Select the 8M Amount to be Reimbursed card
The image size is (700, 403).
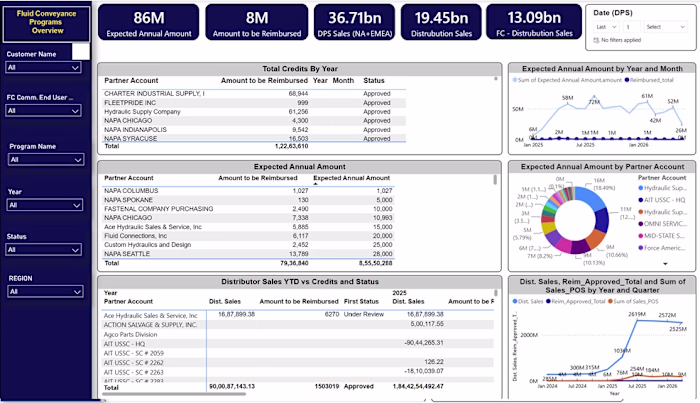pos(257,22)
